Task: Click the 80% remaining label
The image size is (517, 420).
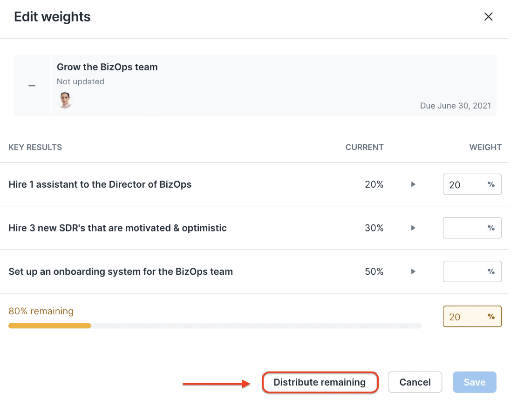Action: pyautogui.click(x=41, y=311)
